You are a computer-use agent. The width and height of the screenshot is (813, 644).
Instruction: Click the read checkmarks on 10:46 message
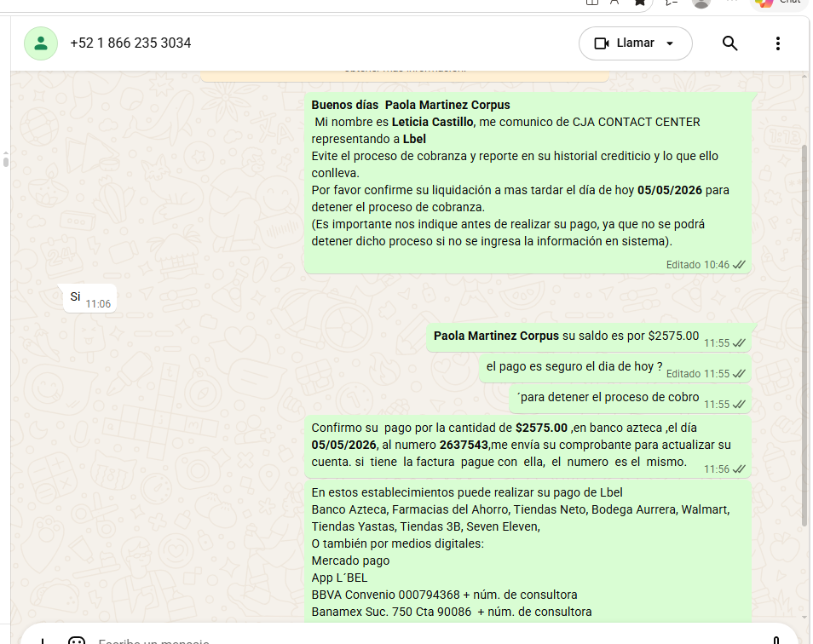click(739, 265)
